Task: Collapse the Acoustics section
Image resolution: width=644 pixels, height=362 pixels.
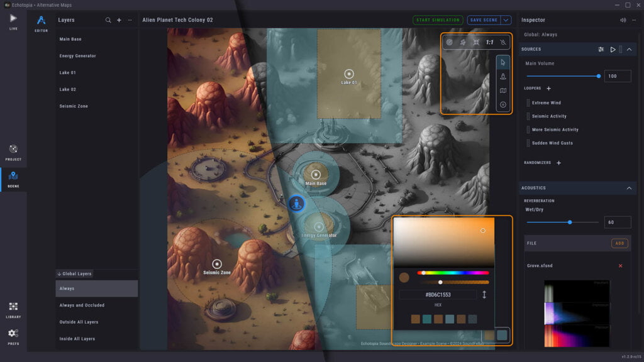Action: click(x=629, y=188)
